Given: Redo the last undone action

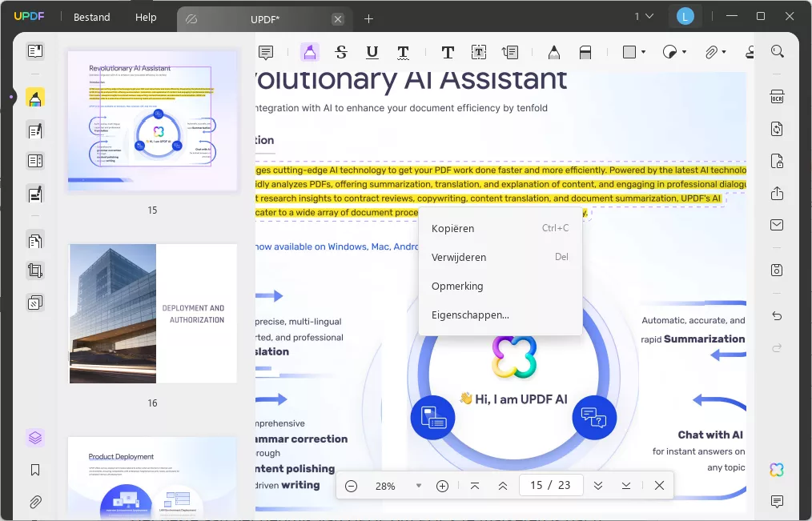Looking at the screenshot, I should 777,347.
